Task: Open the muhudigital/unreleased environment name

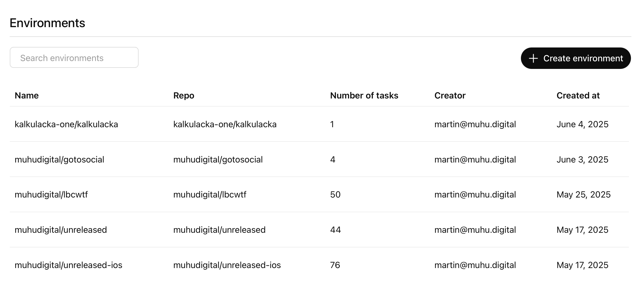Action: click(x=61, y=230)
